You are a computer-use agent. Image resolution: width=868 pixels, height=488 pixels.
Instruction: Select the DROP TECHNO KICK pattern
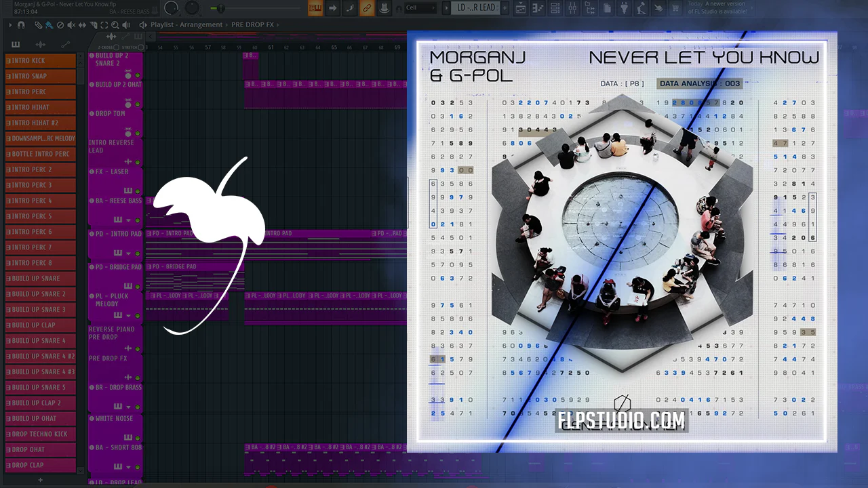[x=41, y=434]
